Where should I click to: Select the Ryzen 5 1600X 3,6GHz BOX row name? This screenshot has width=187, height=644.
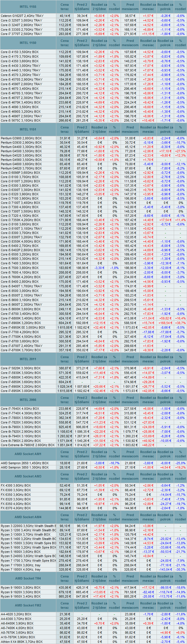21,552
